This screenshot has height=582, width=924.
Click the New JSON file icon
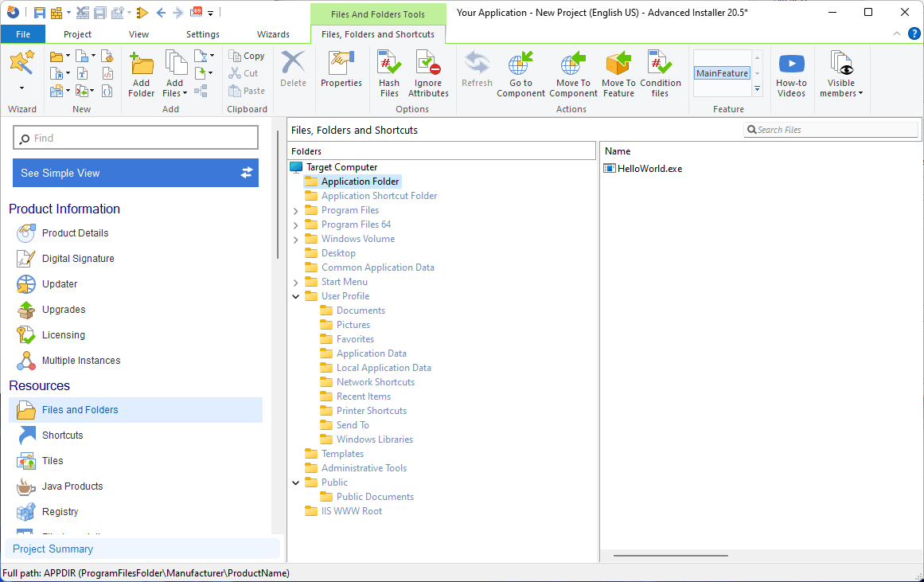pyautogui.click(x=107, y=92)
